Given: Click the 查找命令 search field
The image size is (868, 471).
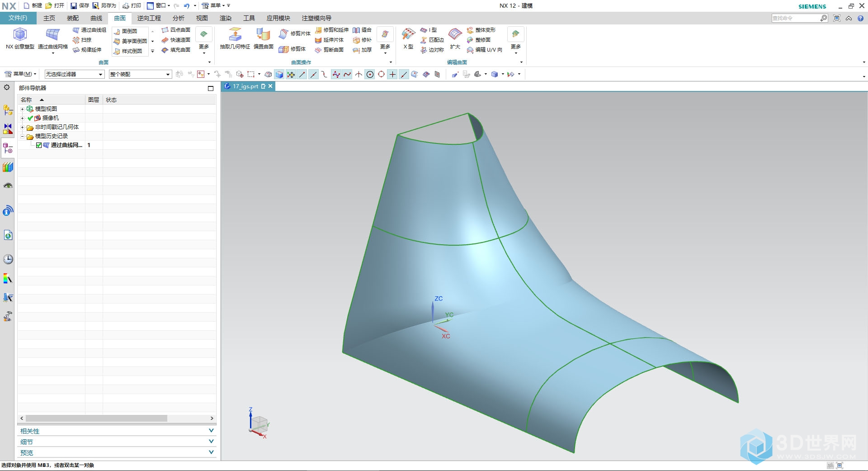Looking at the screenshot, I should coord(796,18).
